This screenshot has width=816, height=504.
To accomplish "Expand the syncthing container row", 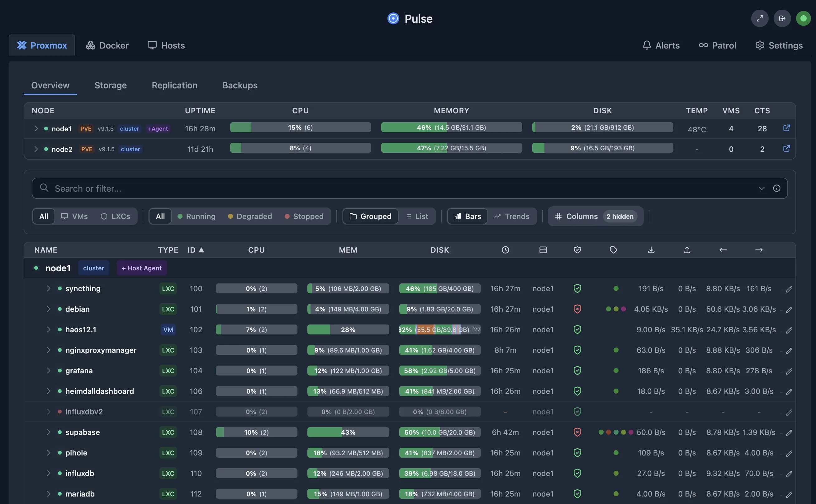I will 49,288.
